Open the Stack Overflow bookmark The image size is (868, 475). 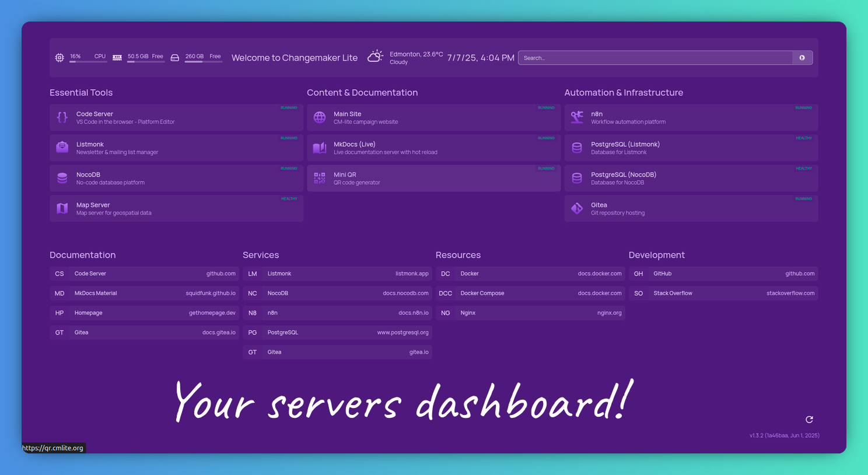(x=723, y=293)
